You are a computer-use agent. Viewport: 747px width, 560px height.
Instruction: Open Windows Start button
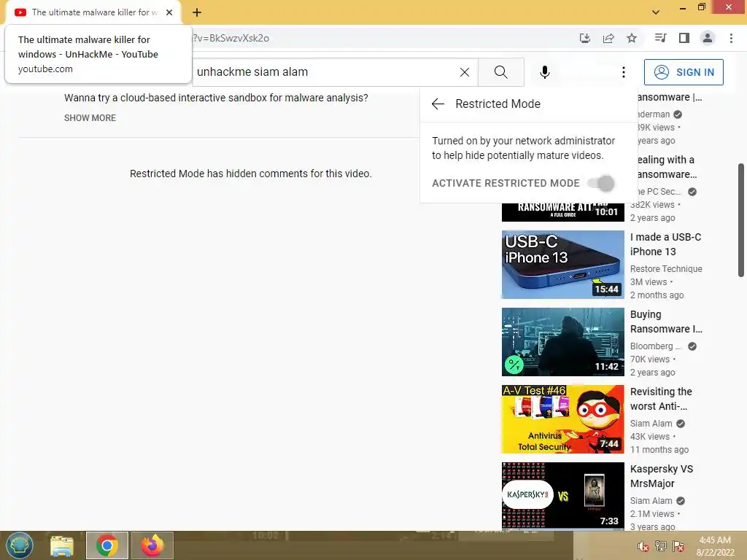click(x=20, y=545)
